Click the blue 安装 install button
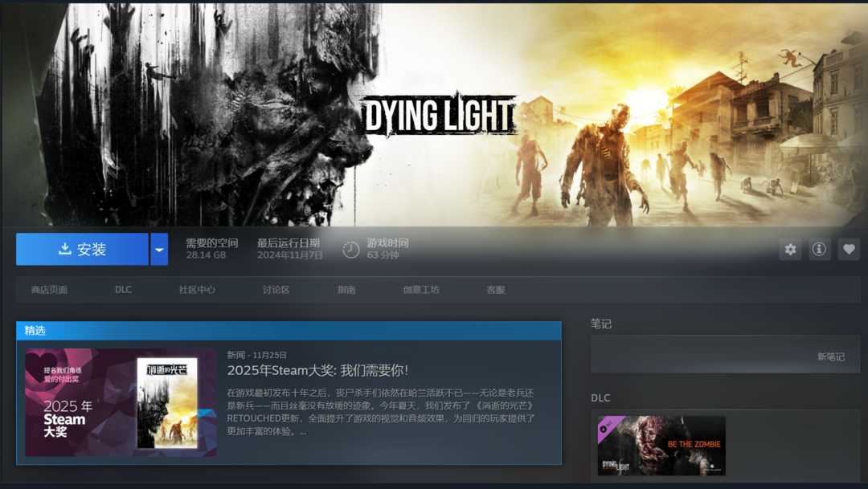 (x=82, y=249)
